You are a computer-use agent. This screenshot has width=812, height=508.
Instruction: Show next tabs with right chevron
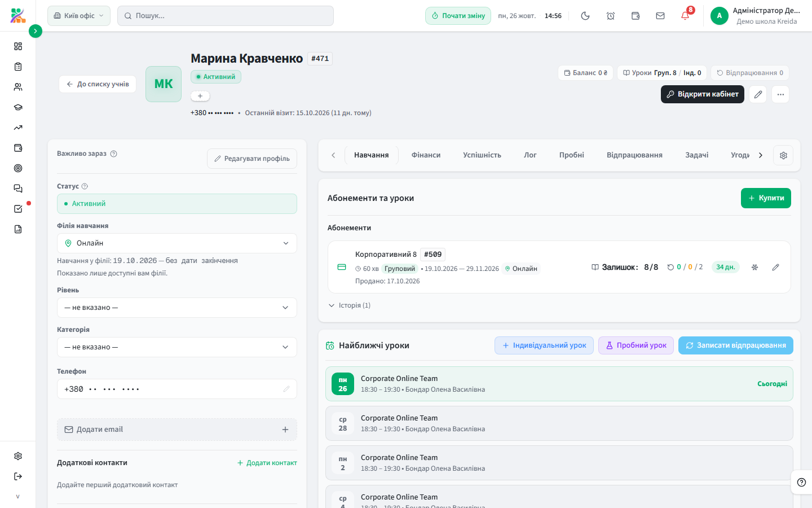pyautogui.click(x=760, y=155)
